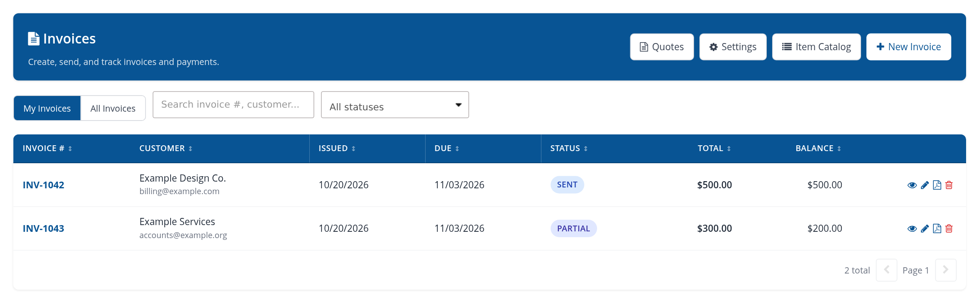980x304 pixels.
Task: Download PDF for invoice INV-1042
Action: (x=937, y=185)
